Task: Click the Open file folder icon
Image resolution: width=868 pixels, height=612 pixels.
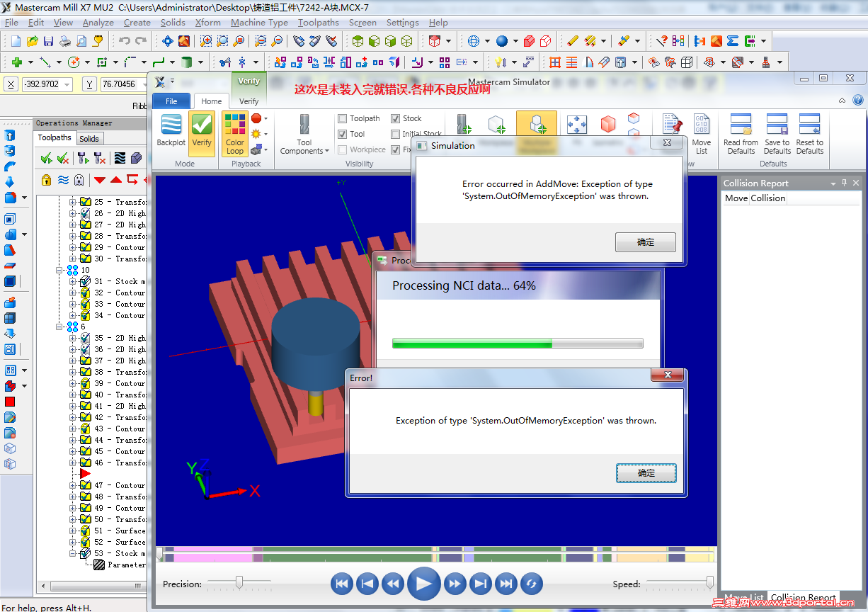Action: (32, 41)
